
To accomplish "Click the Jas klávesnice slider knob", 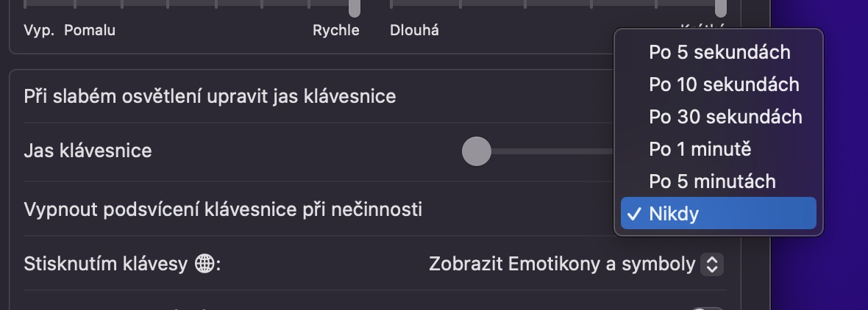I will pyautogui.click(x=476, y=151).
